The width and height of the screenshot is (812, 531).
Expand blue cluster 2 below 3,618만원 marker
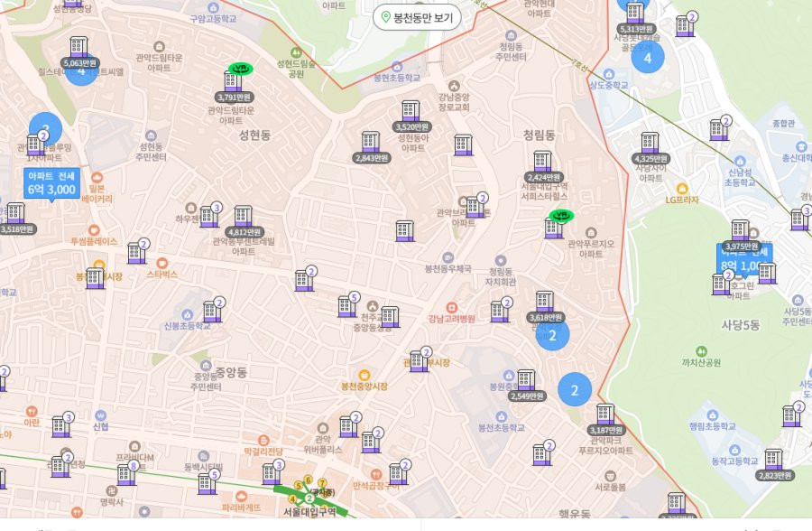point(553,335)
